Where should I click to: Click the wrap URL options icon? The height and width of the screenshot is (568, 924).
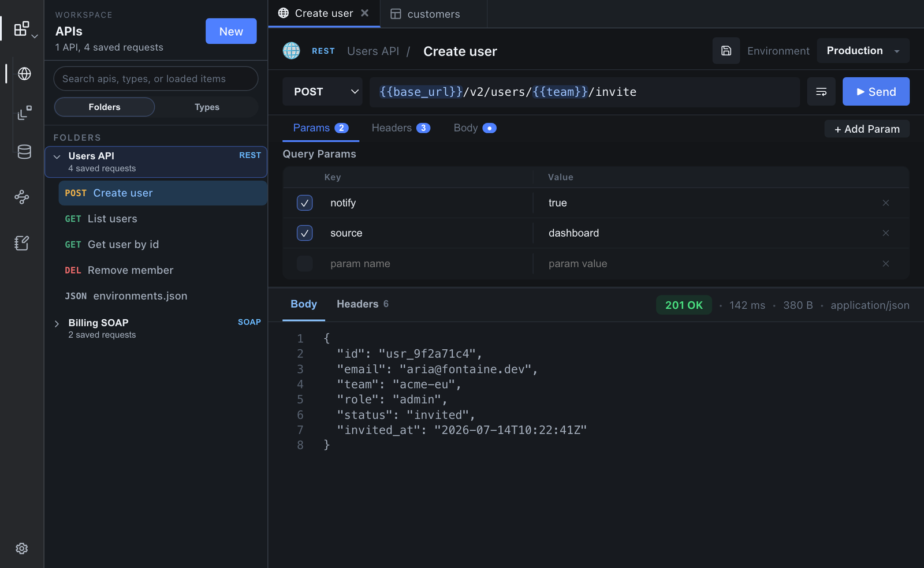(821, 92)
